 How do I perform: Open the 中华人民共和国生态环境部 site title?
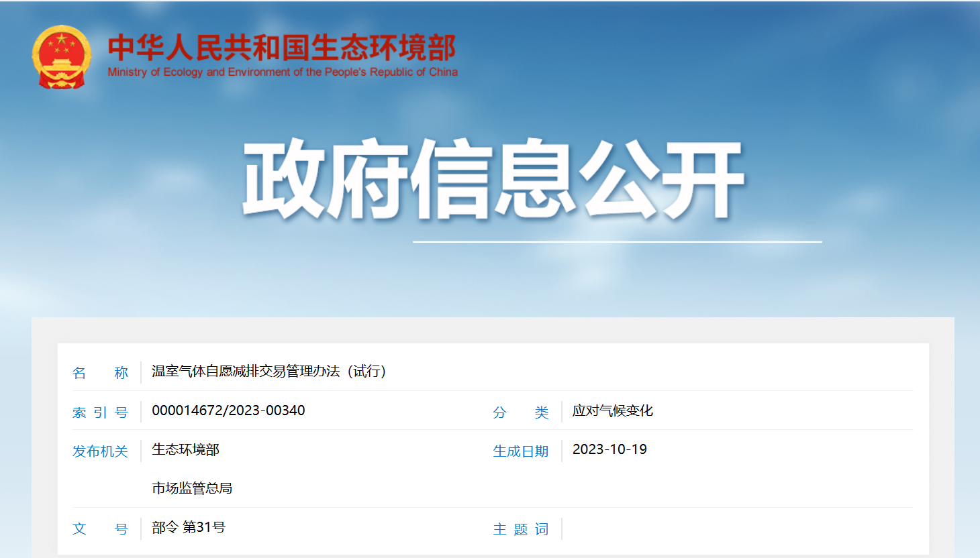click(282, 48)
